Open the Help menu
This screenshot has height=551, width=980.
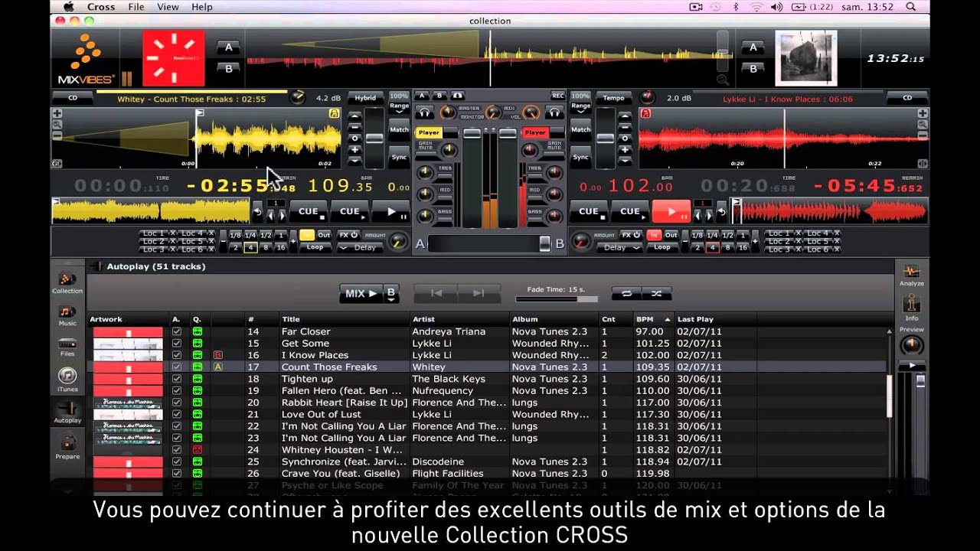pyautogui.click(x=202, y=7)
